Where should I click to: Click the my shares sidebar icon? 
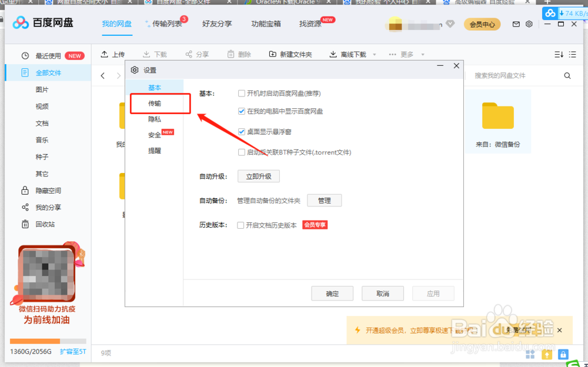coord(25,207)
